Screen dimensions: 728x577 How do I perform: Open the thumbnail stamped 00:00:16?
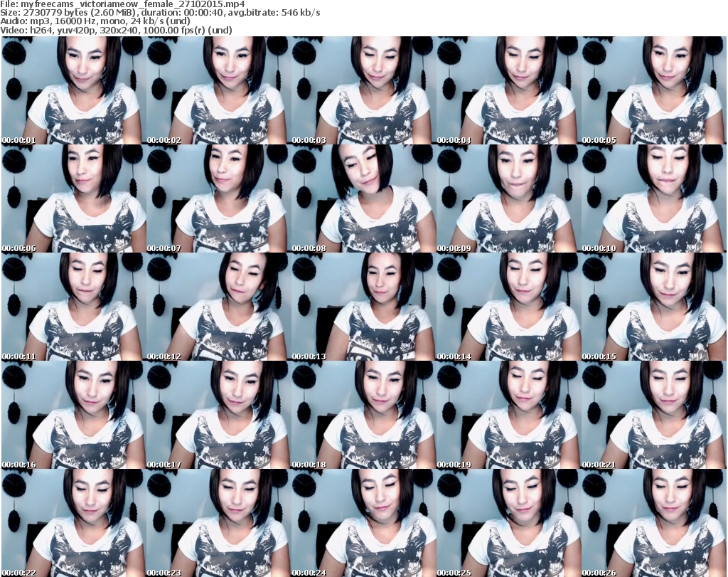point(73,415)
